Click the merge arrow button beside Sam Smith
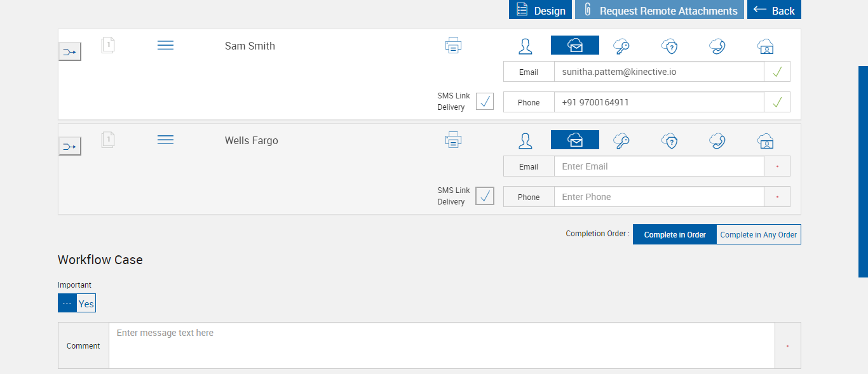 point(70,51)
